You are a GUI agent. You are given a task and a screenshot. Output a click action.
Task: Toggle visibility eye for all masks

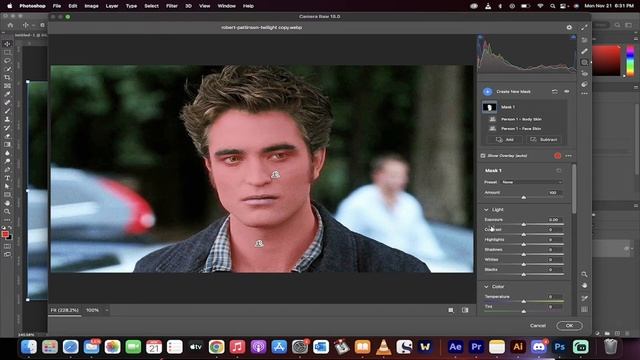567,91
